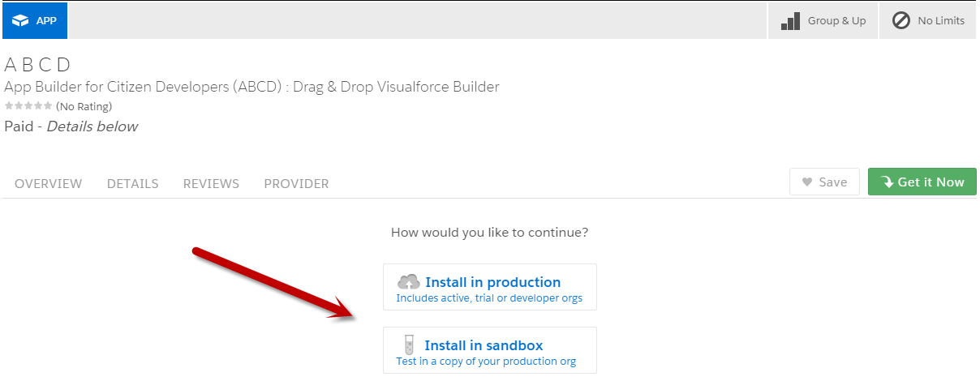Click the (No Rating) text
The image size is (980, 381).
(84, 106)
